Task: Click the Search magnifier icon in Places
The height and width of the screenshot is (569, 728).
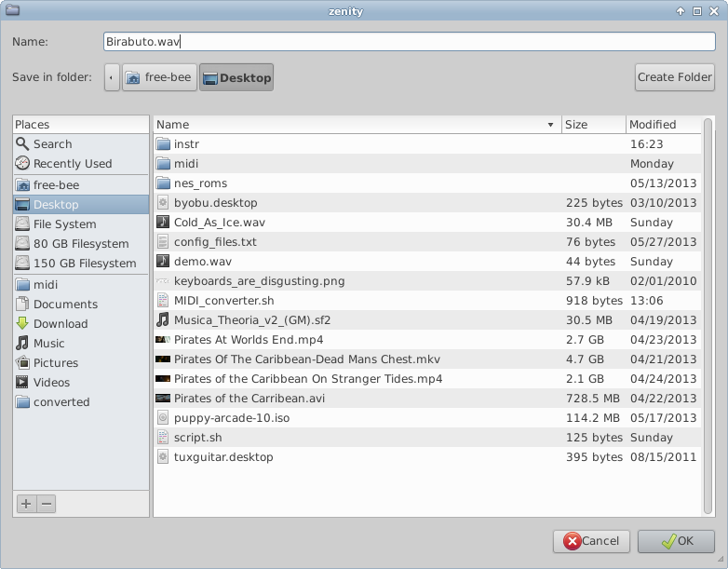Action: [x=22, y=144]
